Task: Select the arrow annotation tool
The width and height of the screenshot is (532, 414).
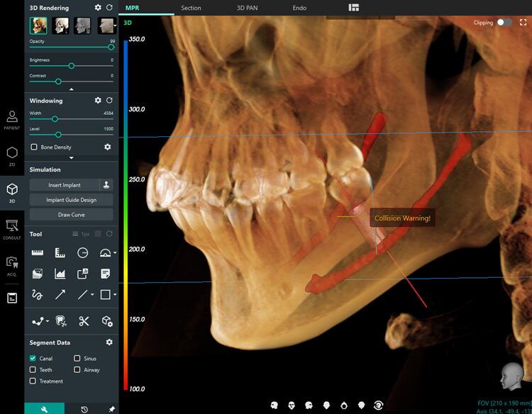Action: click(x=60, y=293)
